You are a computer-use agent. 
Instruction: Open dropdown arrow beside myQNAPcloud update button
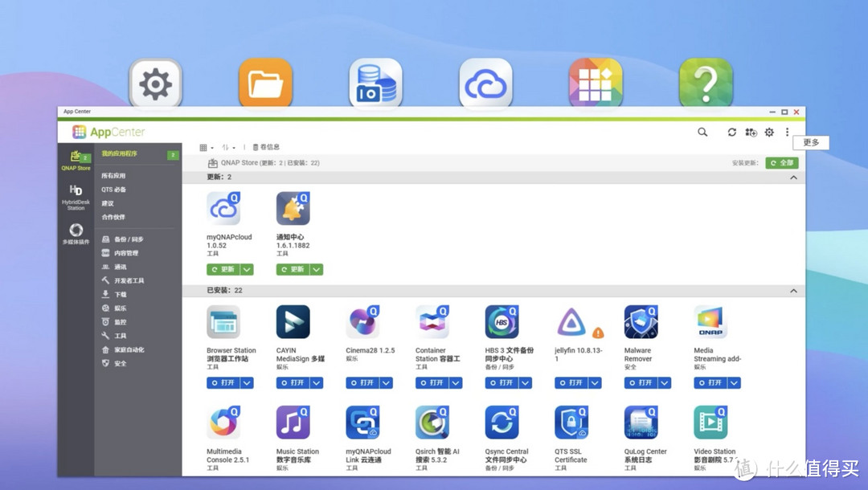(x=248, y=270)
